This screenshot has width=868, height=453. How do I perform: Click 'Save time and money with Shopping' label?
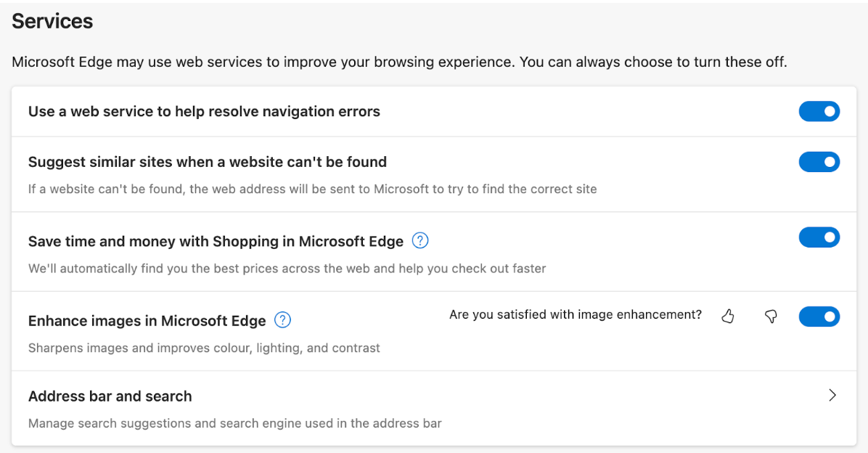point(216,241)
